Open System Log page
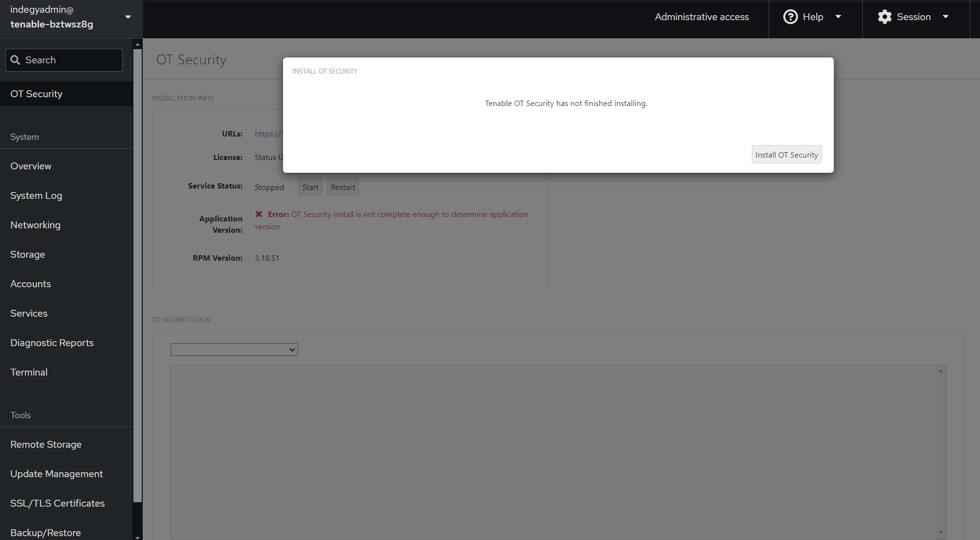This screenshot has width=980, height=540. (x=66, y=195)
